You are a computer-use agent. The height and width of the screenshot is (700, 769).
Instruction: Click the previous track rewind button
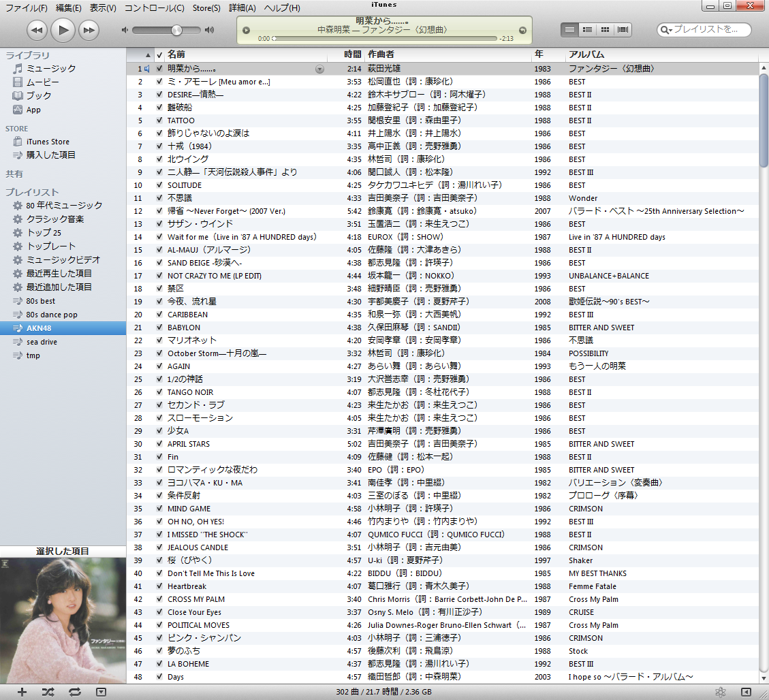click(37, 30)
